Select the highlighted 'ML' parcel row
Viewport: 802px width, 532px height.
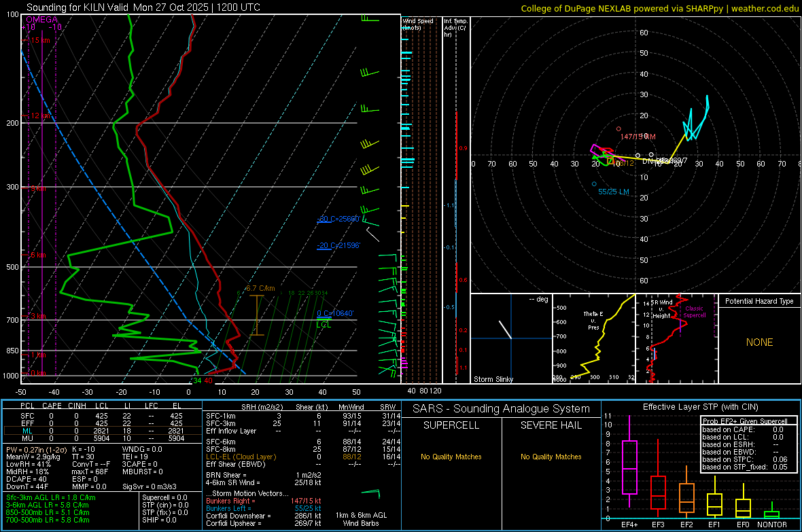(x=101, y=431)
